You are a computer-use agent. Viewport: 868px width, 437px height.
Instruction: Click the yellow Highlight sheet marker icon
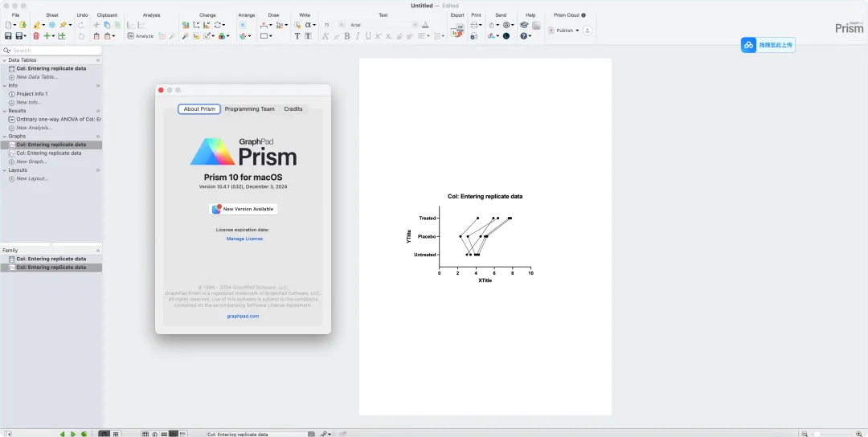coord(36,25)
